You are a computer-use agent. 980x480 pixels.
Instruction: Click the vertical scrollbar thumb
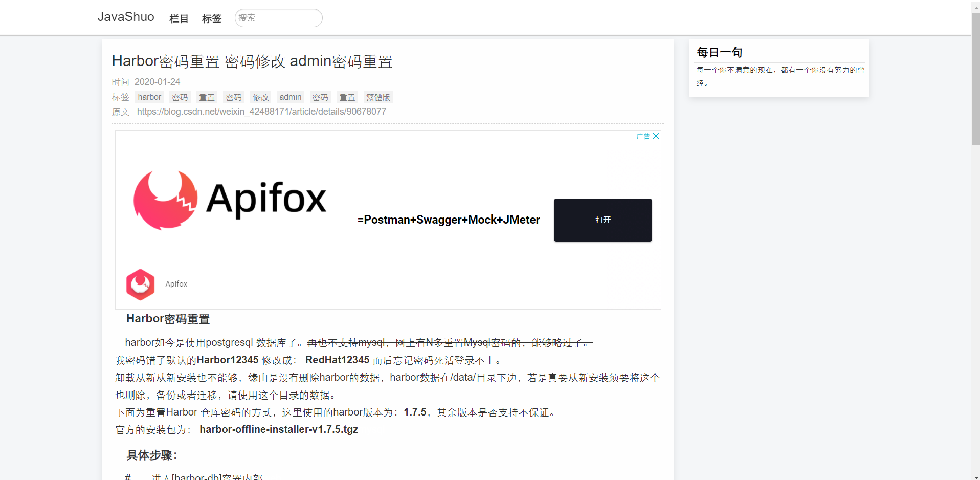click(975, 79)
